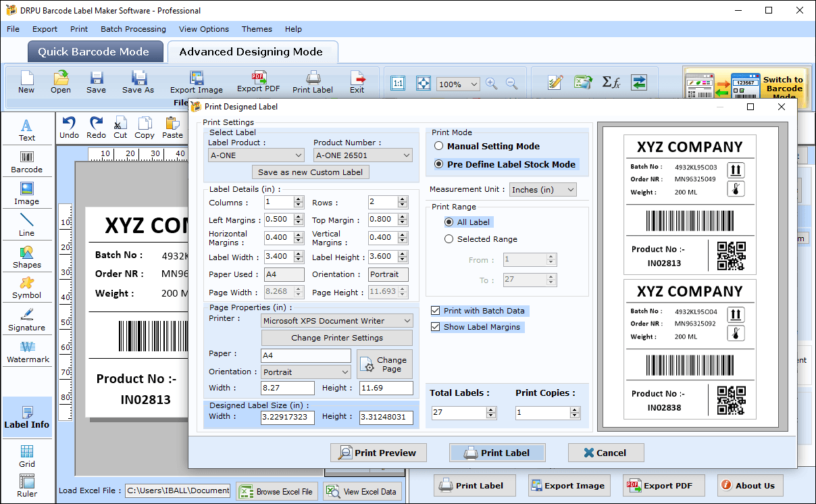Switch to Quick Barcode Mode tab
The width and height of the screenshot is (816, 504).
coord(95,52)
